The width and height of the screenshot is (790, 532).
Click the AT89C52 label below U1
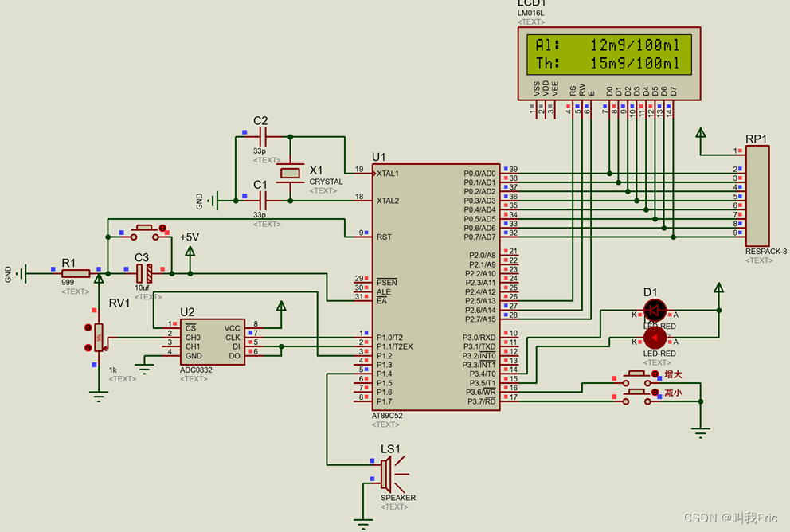[x=387, y=416]
